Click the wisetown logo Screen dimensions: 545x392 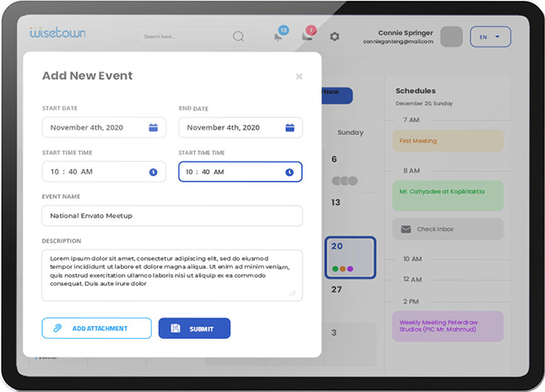57,33
